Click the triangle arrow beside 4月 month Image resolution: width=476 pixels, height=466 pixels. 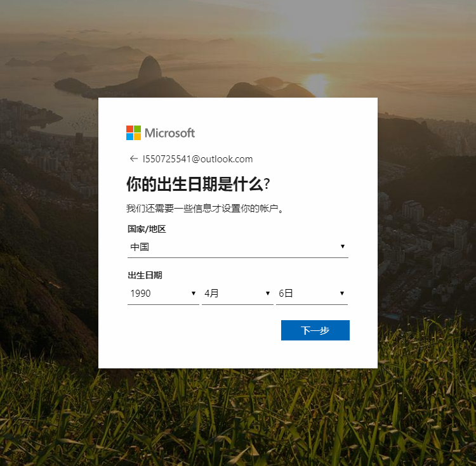(268, 293)
